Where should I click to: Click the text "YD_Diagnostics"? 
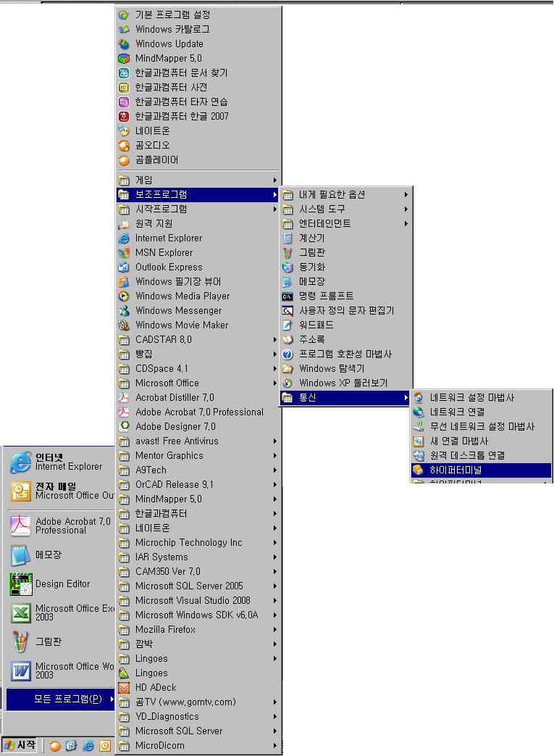point(167,717)
